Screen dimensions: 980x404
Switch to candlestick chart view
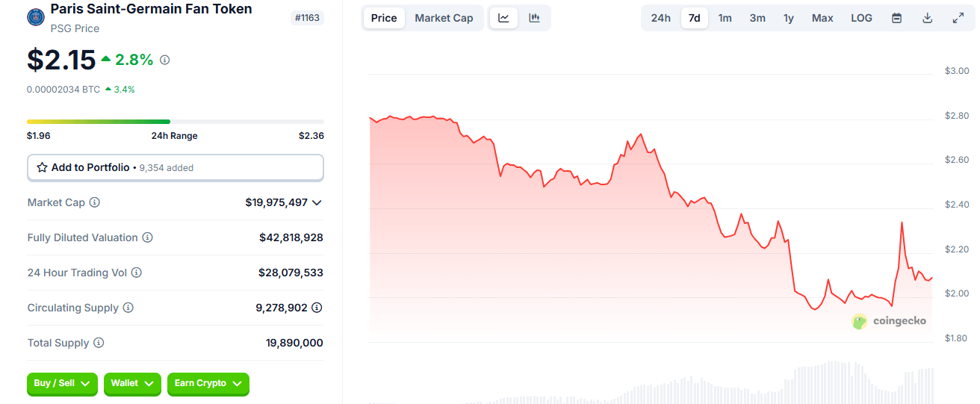534,18
